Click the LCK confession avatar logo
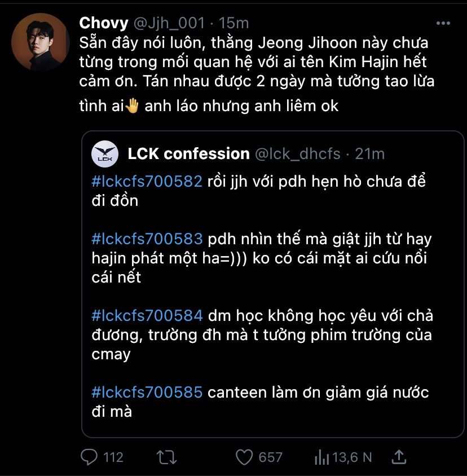Viewport: 467px width, 476px height. [x=105, y=154]
